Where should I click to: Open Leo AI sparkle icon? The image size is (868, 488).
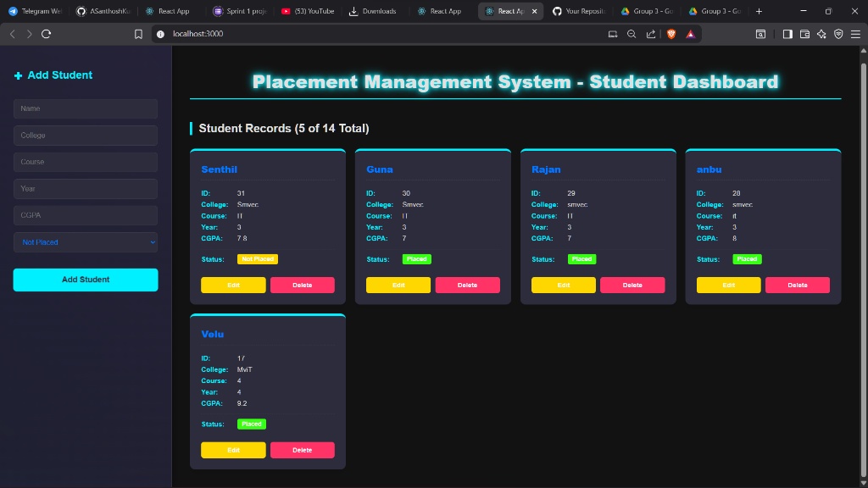coord(820,34)
